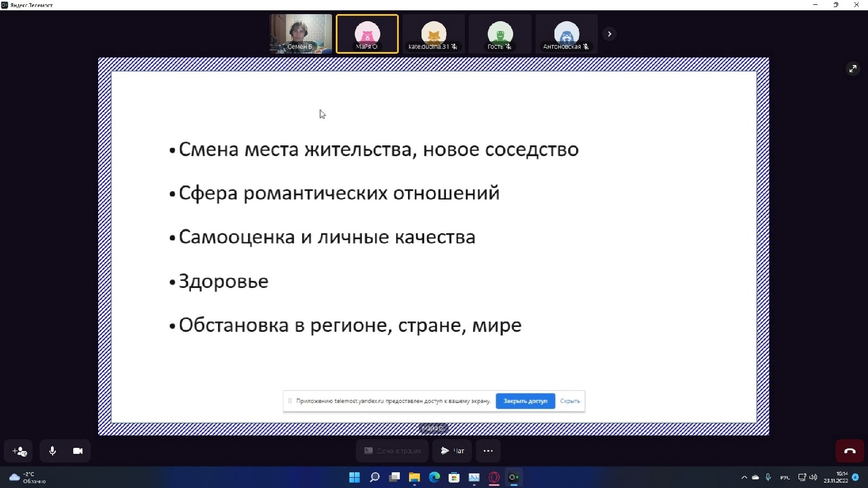Click the Антоновская participant tile
868x488 pixels.
tap(566, 34)
